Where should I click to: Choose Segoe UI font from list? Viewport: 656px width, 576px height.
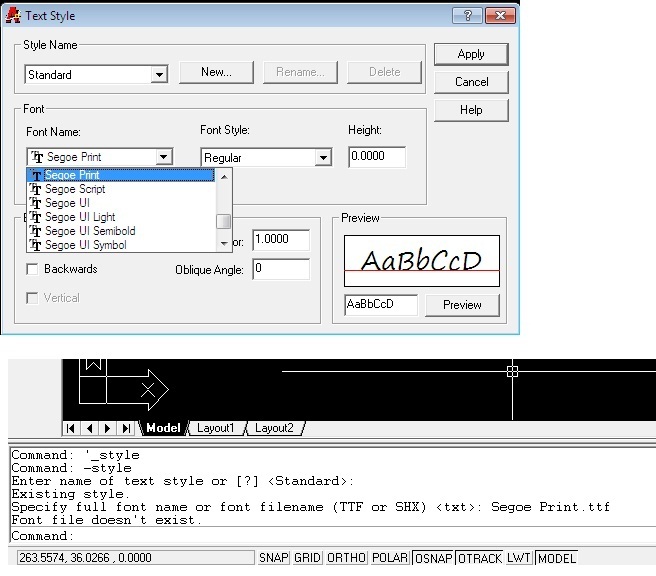(121, 203)
